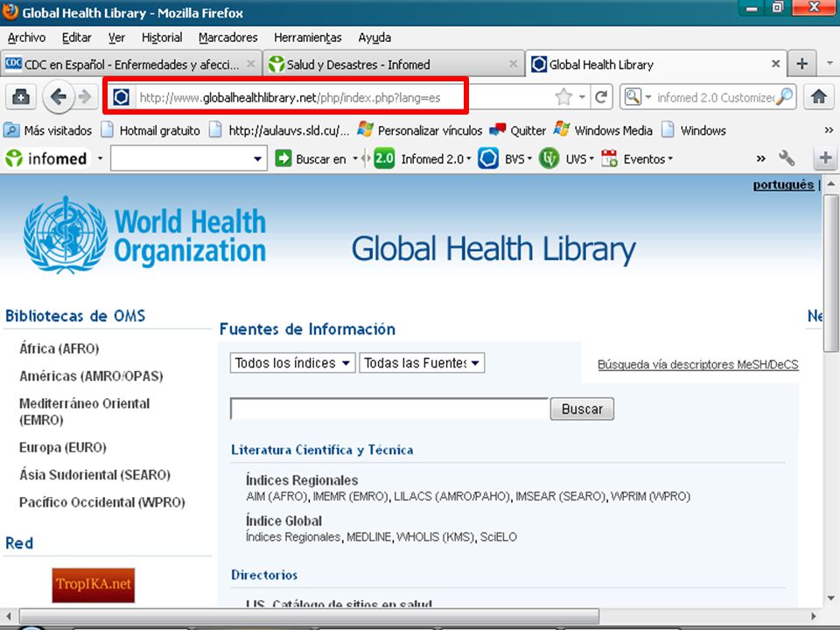This screenshot has width=840, height=630.
Task: Close the CDC en Español tab
Action: (x=250, y=64)
